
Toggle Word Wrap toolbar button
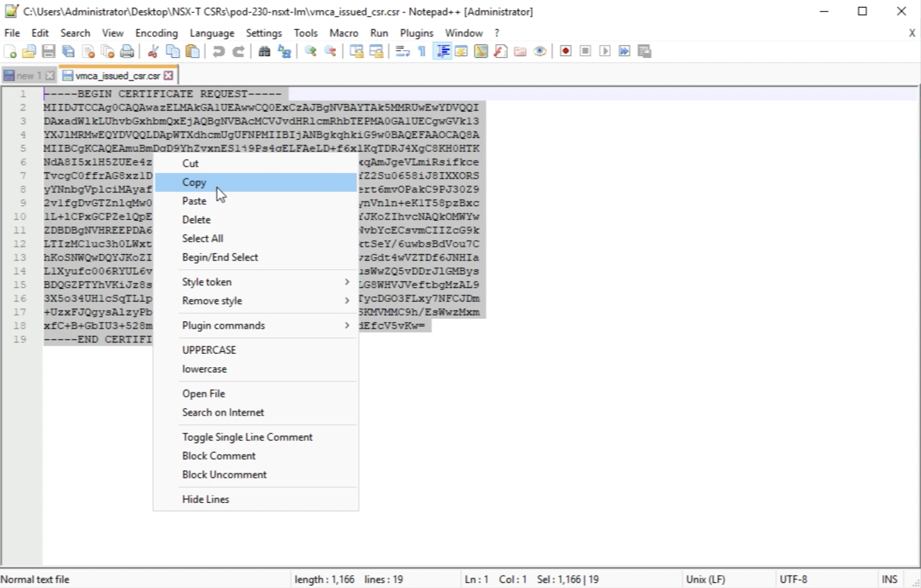(402, 52)
